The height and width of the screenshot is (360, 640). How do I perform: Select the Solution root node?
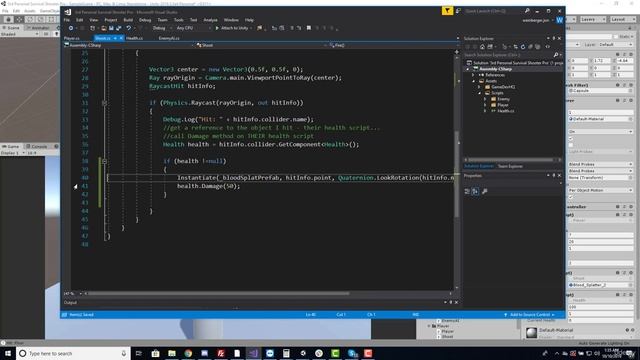[515, 63]
